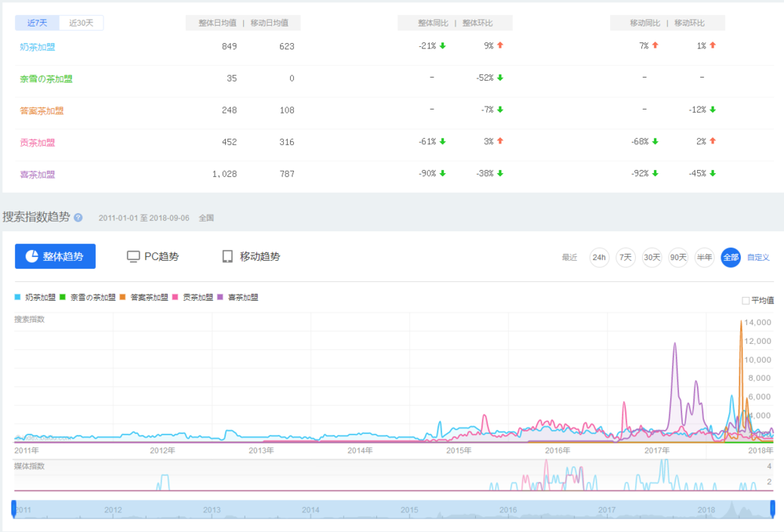
Task: Switch to the 近30天 tab
Action: pyautogui.click(x=81, y=23)
